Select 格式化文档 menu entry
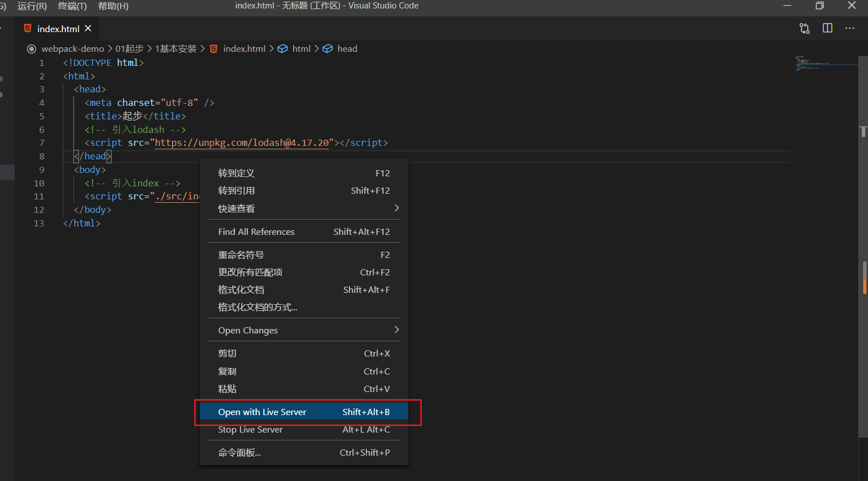Image resolution: width=868 pixels, height=481 pixels. click(304, 290)
